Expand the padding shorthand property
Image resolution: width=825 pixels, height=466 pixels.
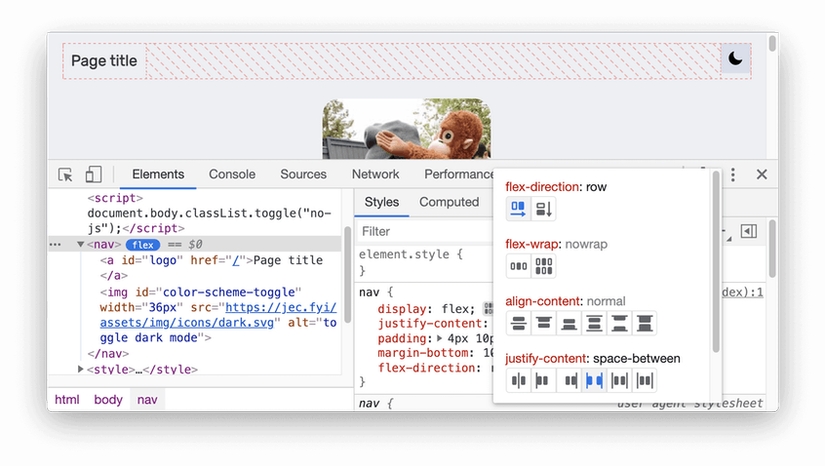pos(438,338)
